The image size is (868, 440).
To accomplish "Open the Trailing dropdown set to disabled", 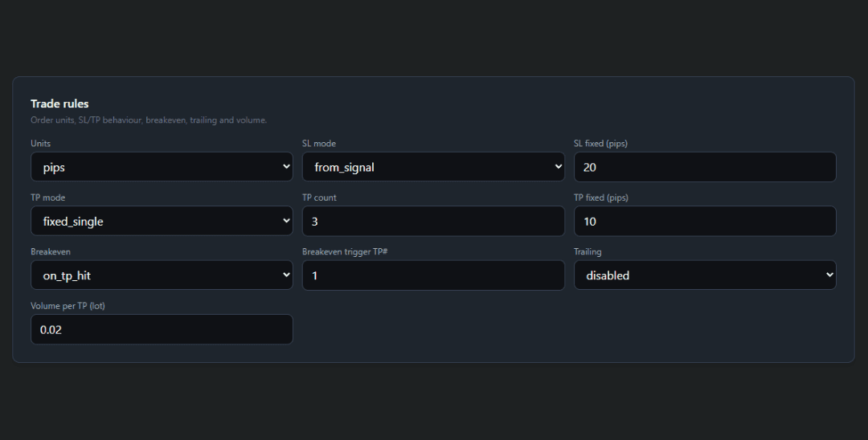I will (705, 275).
